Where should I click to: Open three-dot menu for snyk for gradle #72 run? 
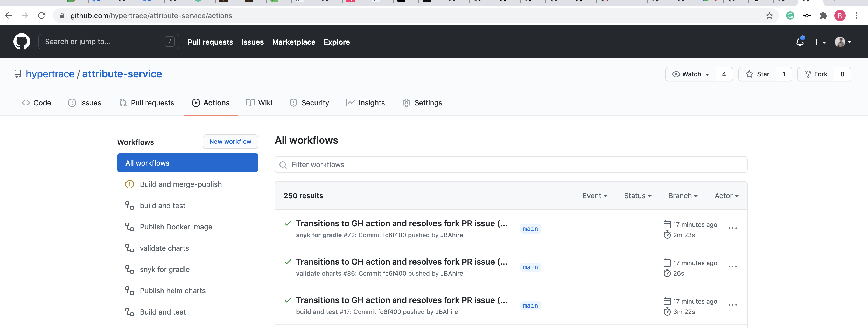[x=733, y=228]
